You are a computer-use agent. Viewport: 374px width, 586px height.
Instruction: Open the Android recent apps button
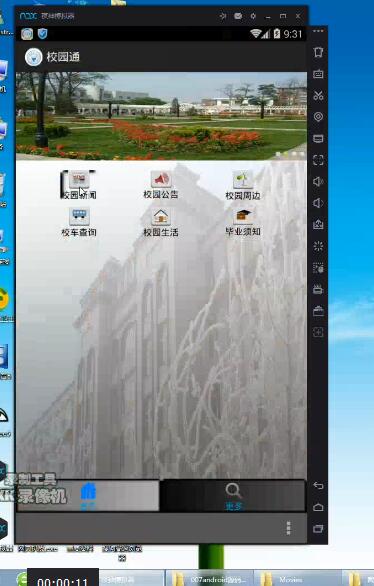click(x=318, y=528)
